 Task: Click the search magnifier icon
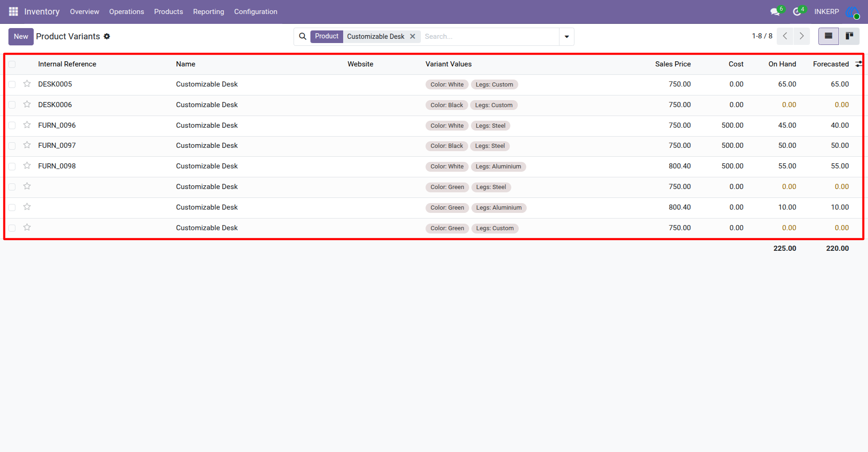click(x=303, y=36)
